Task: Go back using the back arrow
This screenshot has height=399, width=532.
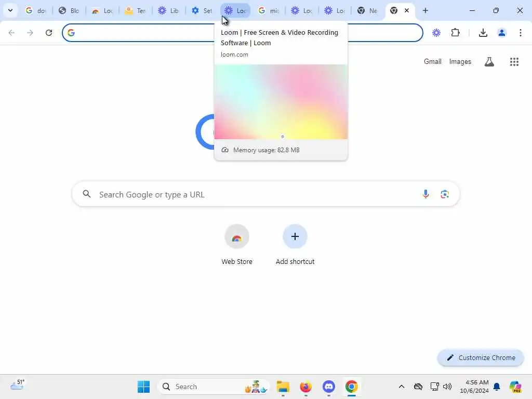Action: [11, 33]
